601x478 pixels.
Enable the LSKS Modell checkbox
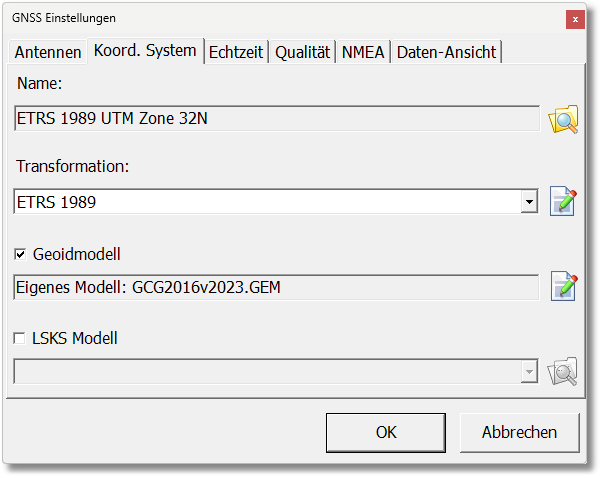20,339
